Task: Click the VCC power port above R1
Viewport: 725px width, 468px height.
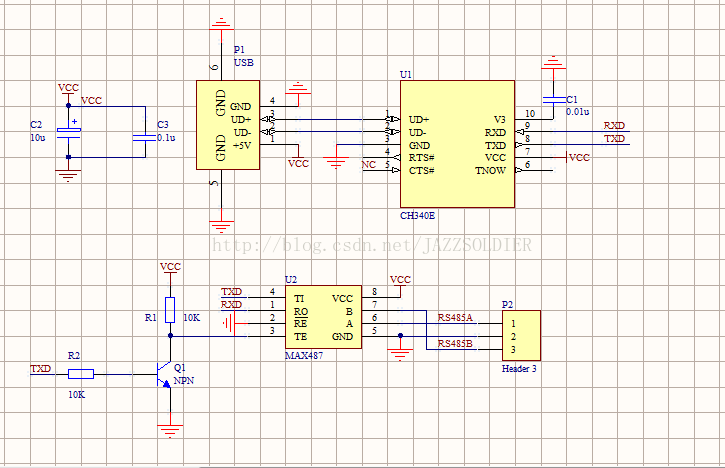Action: (x=170, y=268)
